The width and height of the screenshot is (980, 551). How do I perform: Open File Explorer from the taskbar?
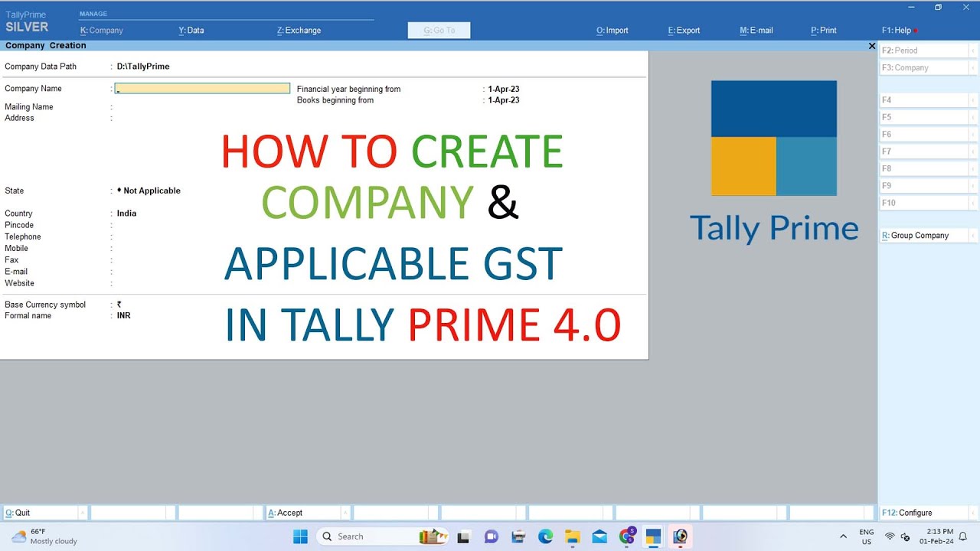pyautogui.click(x=572, y=536)
